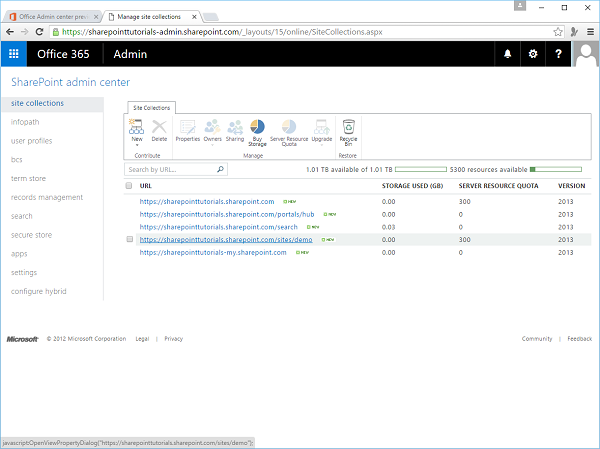The height and width of the screenshot is (449, 600).
Task: Check the box for the sites/demo row
Action: coord(129,240)
